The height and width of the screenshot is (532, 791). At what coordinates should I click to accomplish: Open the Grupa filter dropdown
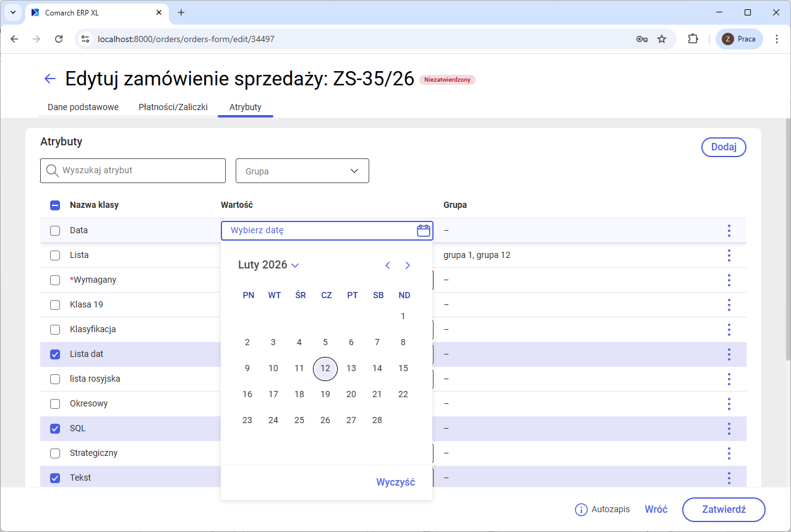[x=302, y=171]
